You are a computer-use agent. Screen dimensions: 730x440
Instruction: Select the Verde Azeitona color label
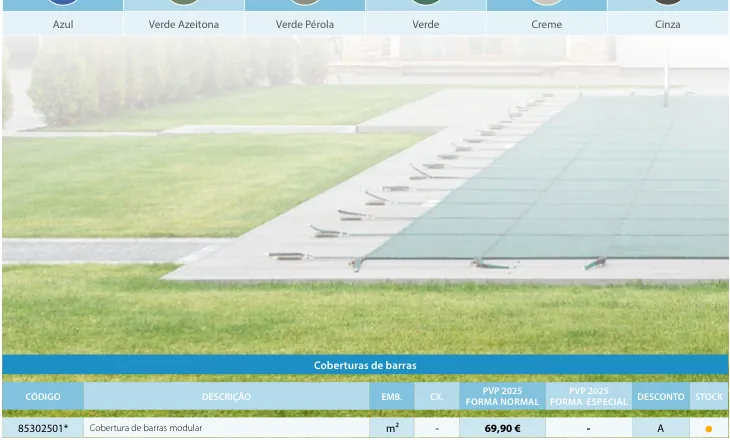[x=183, y=24]
